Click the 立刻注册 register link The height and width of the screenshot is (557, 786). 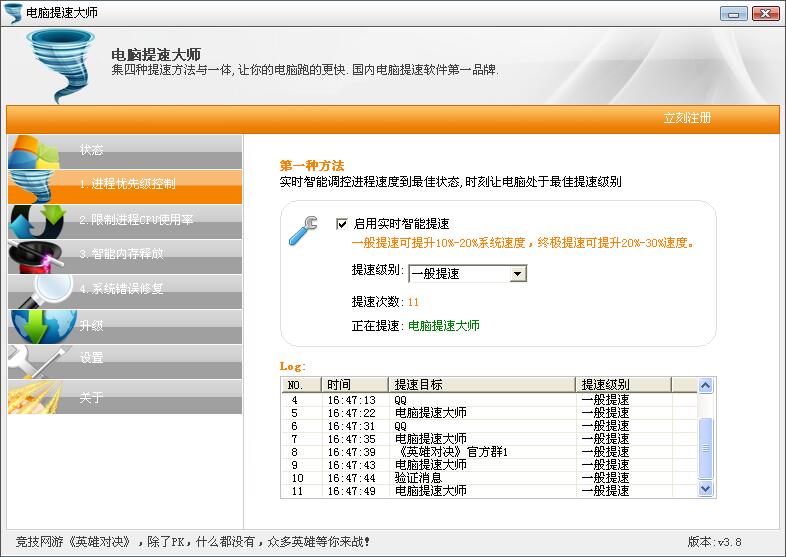[x=687, y=118]
